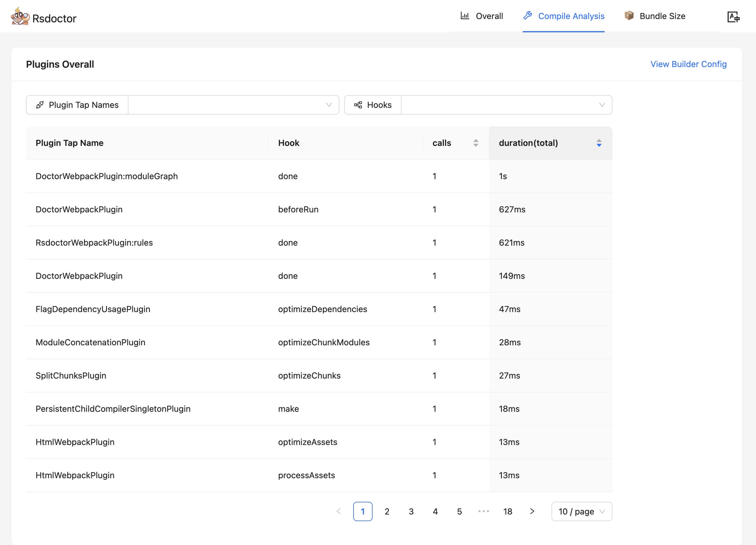The height and width of the screenshot is (545, 756).
Task: Click the optimizeChunks hook cell
Action: tap(309, 375)
